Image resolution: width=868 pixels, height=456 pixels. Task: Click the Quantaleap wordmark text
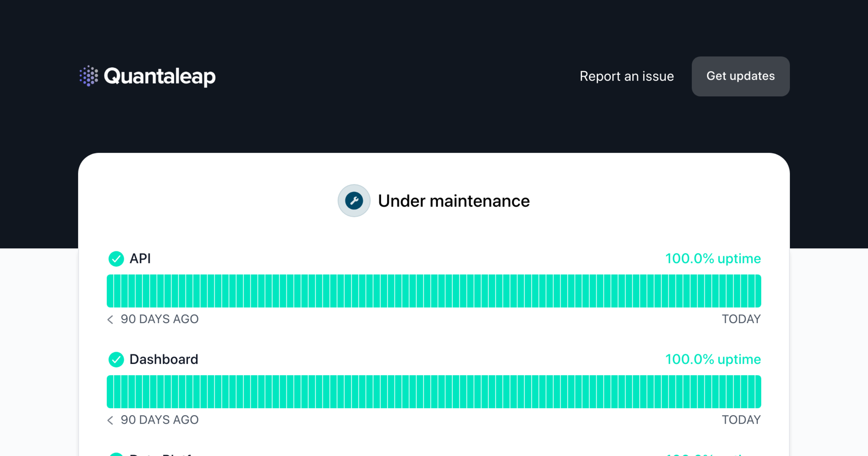pos(159,76)
